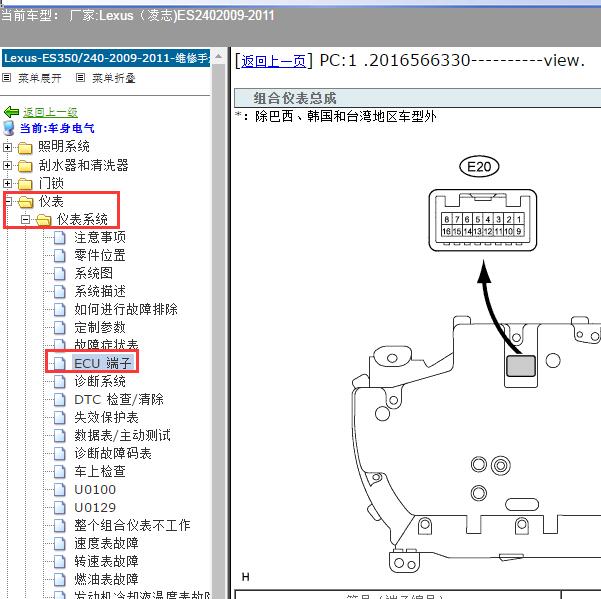Open the 数据表/主动测试 page
This screenshot has width=601, height=599.
click(122, 435)
